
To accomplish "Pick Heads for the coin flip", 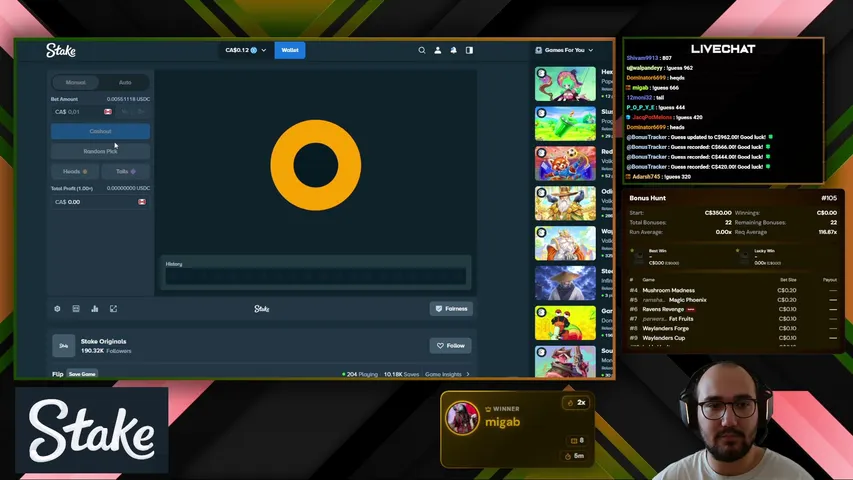I will click(x=75, y=171).
